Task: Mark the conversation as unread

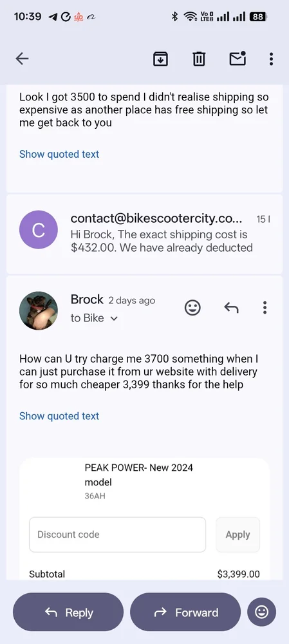Action: (238, 59)
